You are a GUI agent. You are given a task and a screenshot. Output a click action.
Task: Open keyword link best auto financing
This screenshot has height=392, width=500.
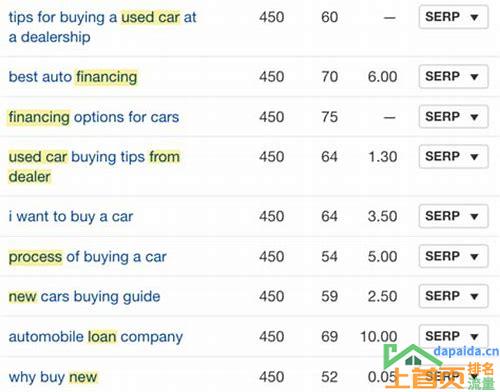point(73,77)
